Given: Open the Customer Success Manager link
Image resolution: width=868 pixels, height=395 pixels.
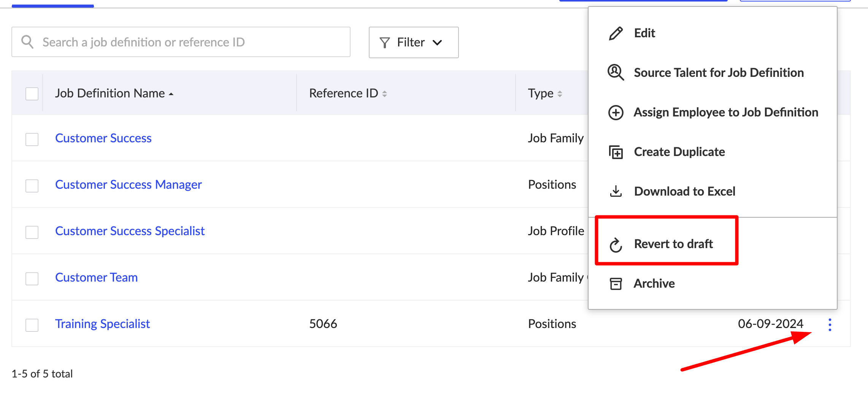Looking at the screenshot, I should pos(128,185).
